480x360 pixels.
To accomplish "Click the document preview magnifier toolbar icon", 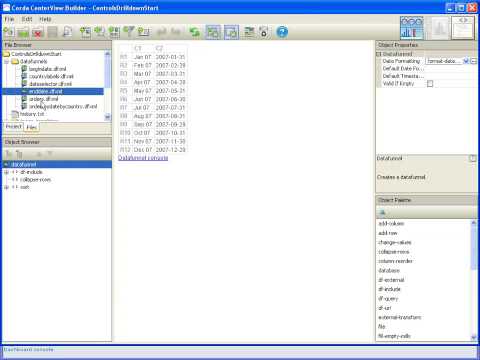I will click(68, 32).
